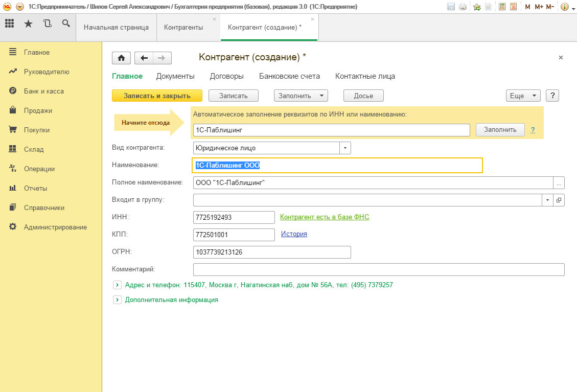The height and width of the screenshot is (392, 577).
Task: Click into the Комментарий input field
Action: 378,269
